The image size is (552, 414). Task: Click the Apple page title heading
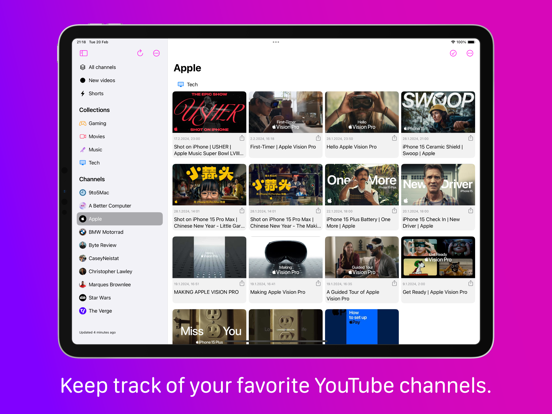[187, 68]
